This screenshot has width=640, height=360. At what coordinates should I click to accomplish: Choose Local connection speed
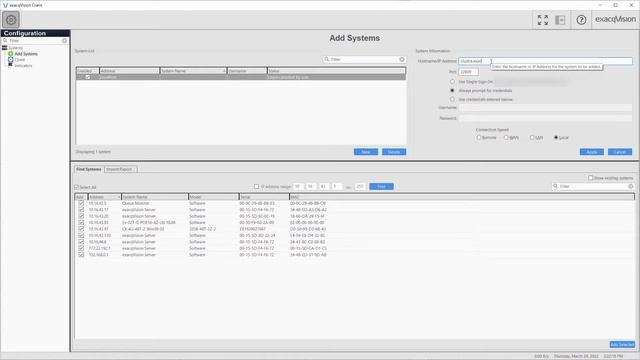tap(556, 138)
